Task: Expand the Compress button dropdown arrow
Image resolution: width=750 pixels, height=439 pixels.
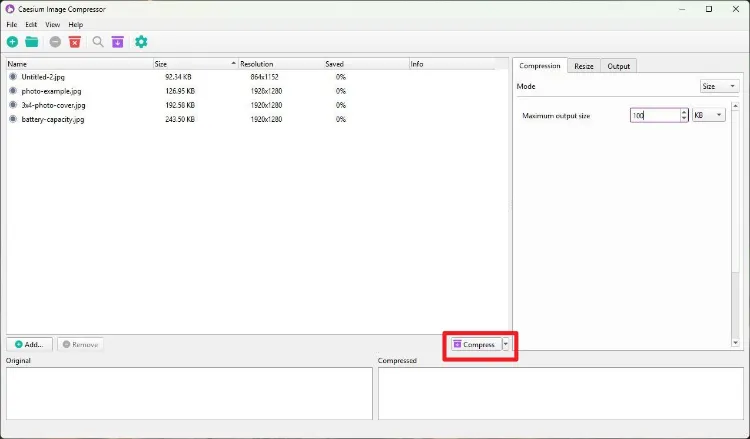Action: coord(506,344)
